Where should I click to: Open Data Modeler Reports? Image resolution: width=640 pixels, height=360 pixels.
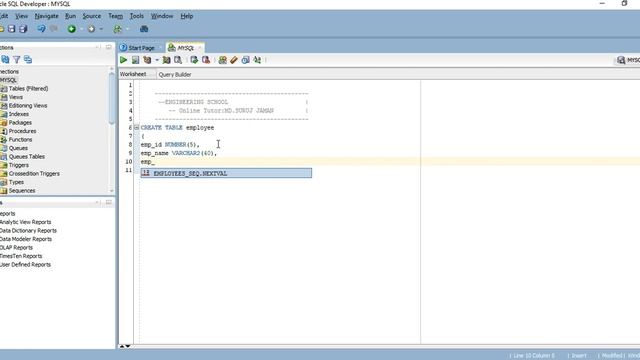(26, 239)
